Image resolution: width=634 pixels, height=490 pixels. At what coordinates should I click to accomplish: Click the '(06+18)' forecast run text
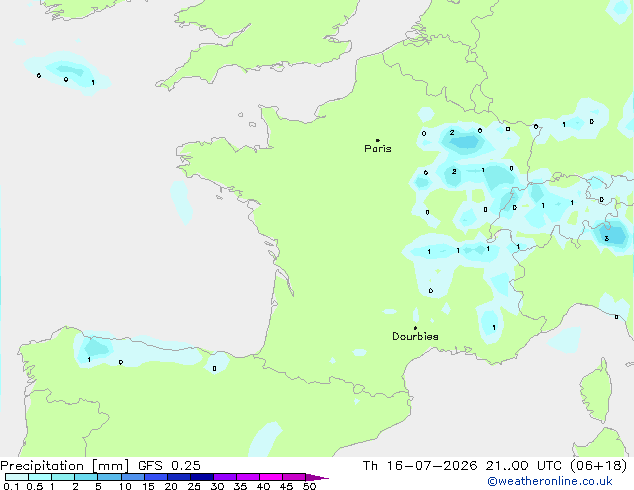tap(598, 466)
